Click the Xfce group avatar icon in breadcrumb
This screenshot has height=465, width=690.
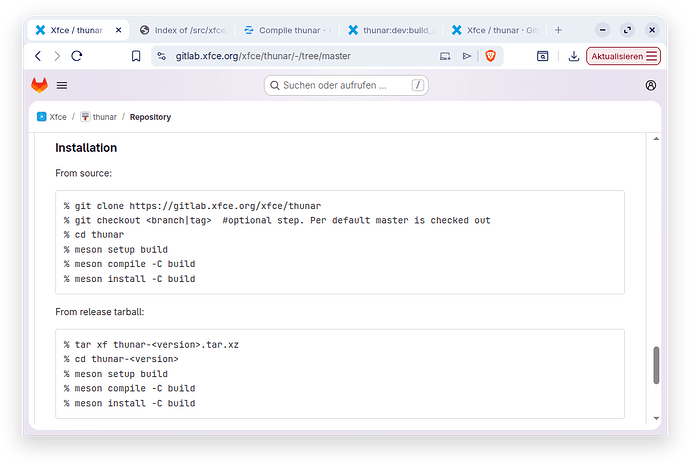pos(41,117)
